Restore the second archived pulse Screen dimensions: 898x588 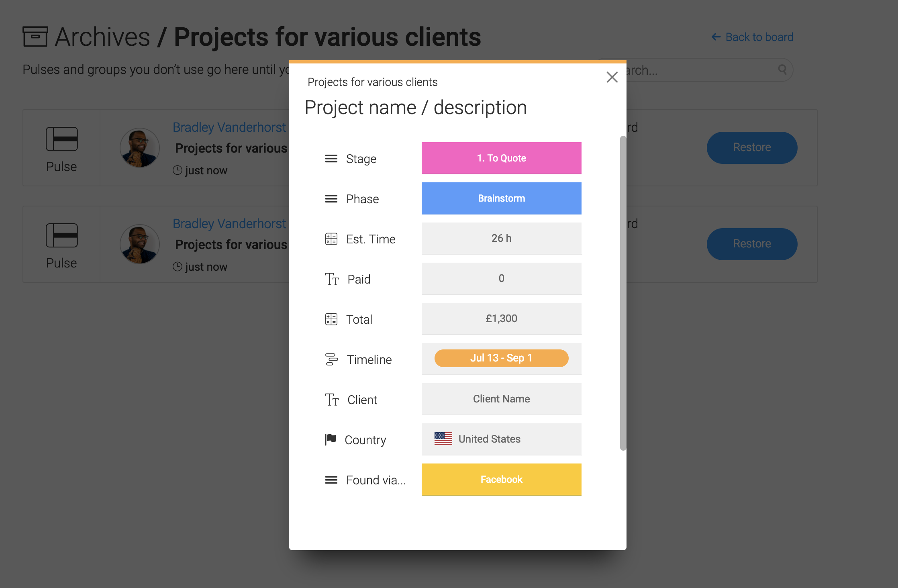click(x=752, y=244)
